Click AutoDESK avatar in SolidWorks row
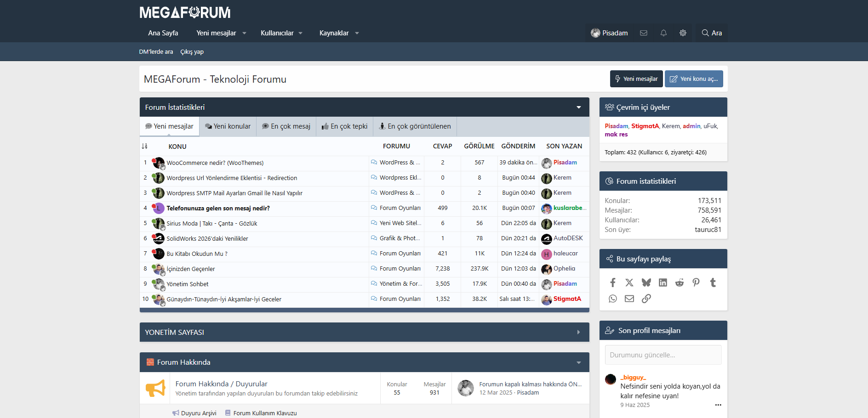 click(547, 239)
